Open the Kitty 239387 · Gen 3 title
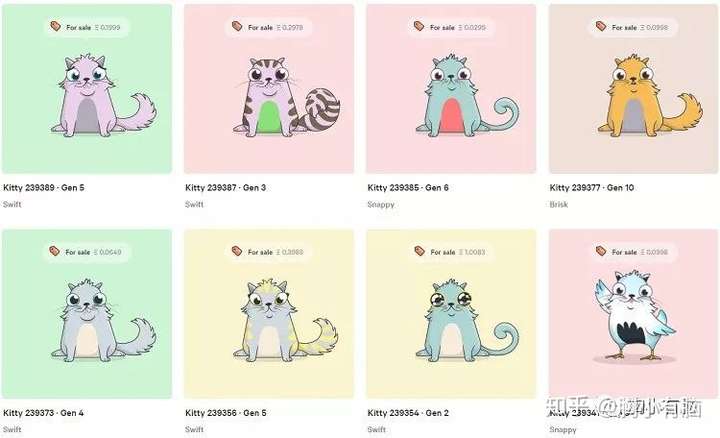 (x=225, y=187)
